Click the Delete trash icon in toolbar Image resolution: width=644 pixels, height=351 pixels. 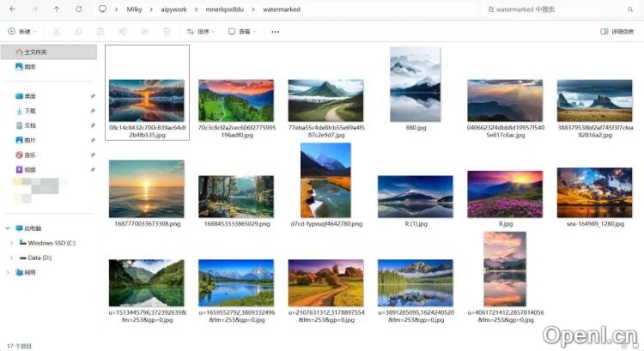167,32
